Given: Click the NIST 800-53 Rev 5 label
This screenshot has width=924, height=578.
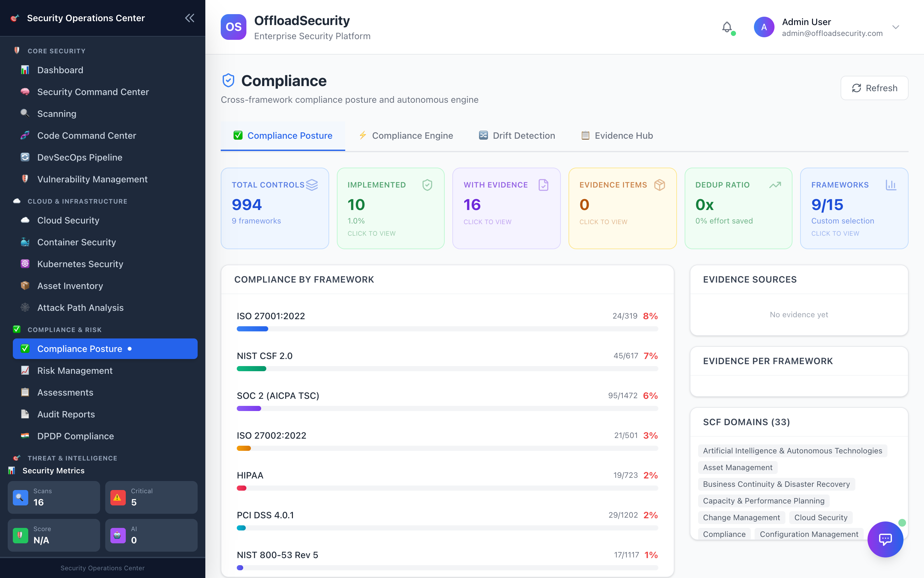Looking at the screenshot, I should [277, 555].
